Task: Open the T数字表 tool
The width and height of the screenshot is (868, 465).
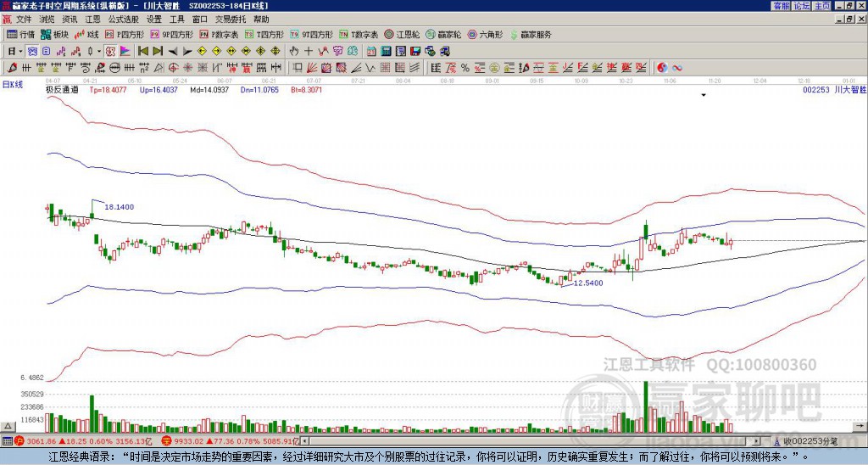Action: point(359,35)
